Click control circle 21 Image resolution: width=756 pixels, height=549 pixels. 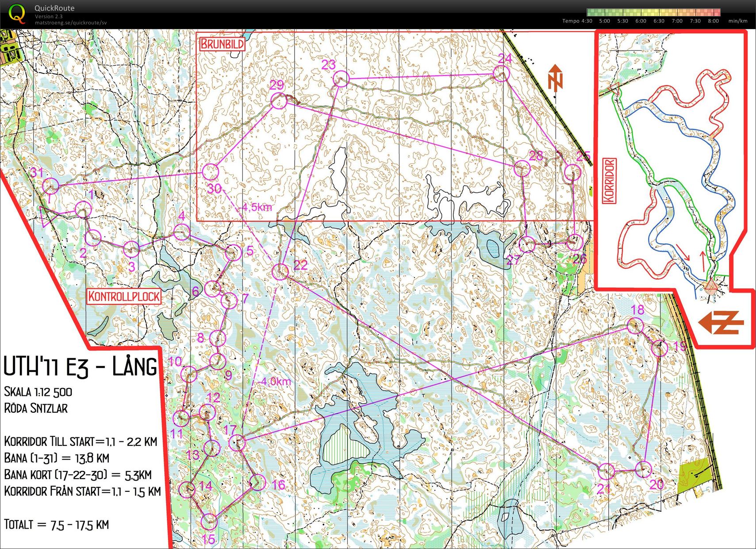point(606,472)
